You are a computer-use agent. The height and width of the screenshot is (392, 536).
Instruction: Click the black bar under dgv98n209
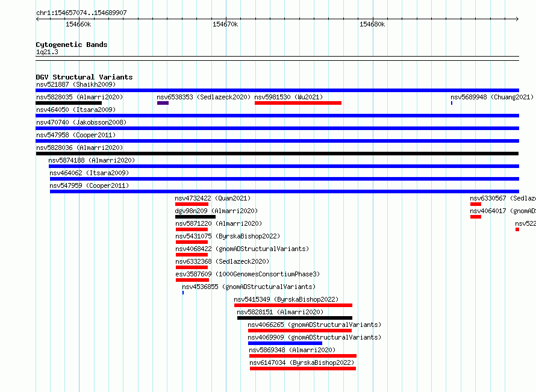pyautogui.click(x=195, y=217)
